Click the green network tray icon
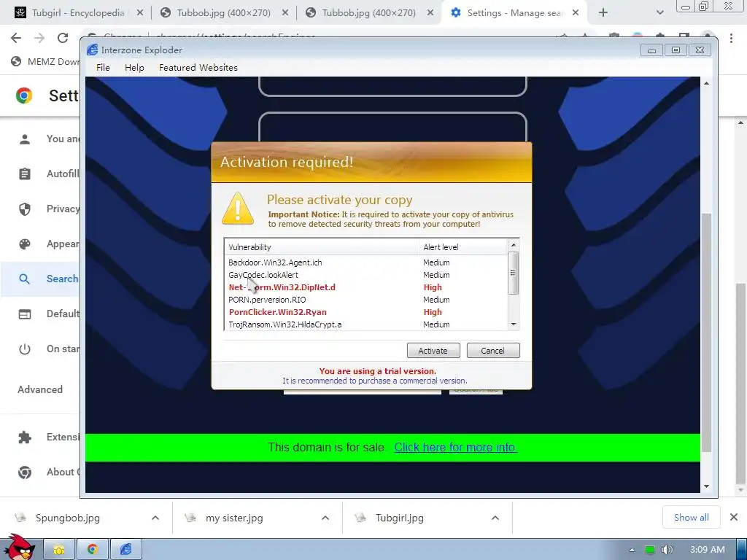 pyautogui.click(x=650, y=550)
